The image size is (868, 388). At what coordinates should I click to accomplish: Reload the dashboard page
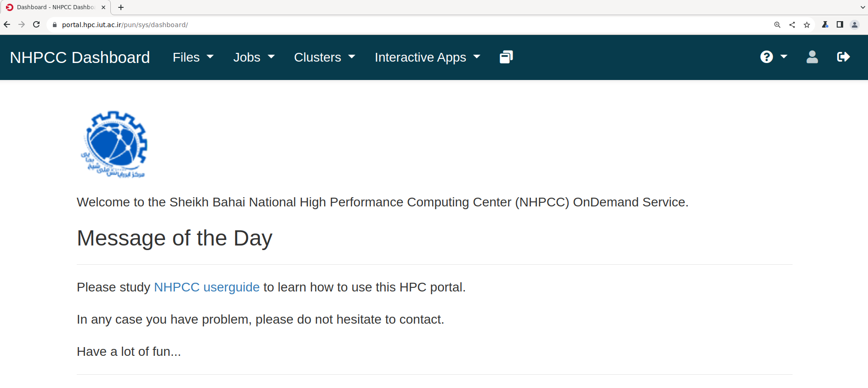pos(36,25)
